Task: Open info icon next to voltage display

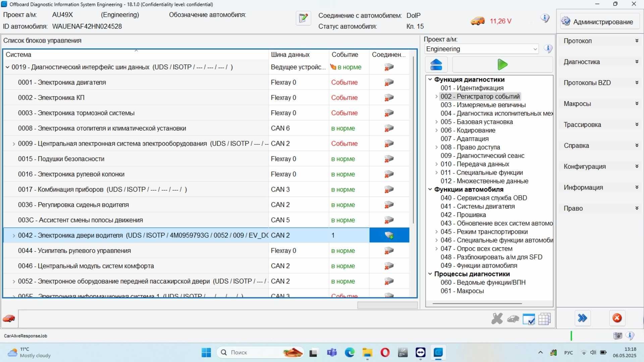Action: click(545, 18)
